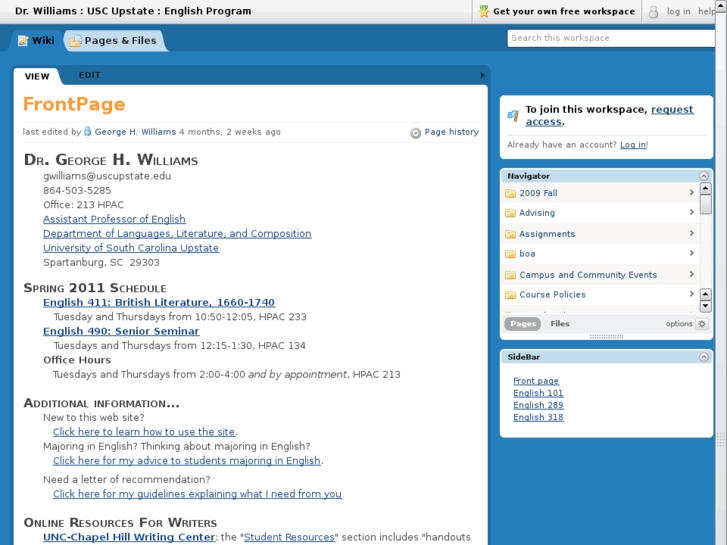Screen dimensions: 727x545
Task: Click the Log in link under Already have an account
Action: point(633,145)
